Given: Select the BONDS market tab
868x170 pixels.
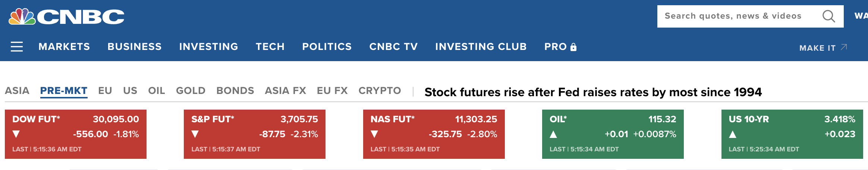Looking at the screenshot, I should pyautogui.click(x=235, y=91).
